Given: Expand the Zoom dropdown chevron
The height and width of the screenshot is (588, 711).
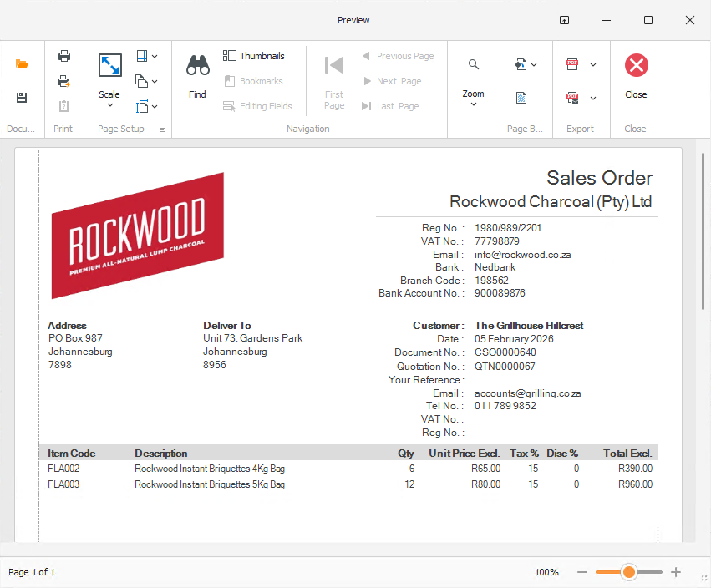Looking at the screenshot, I should point(474,104).
